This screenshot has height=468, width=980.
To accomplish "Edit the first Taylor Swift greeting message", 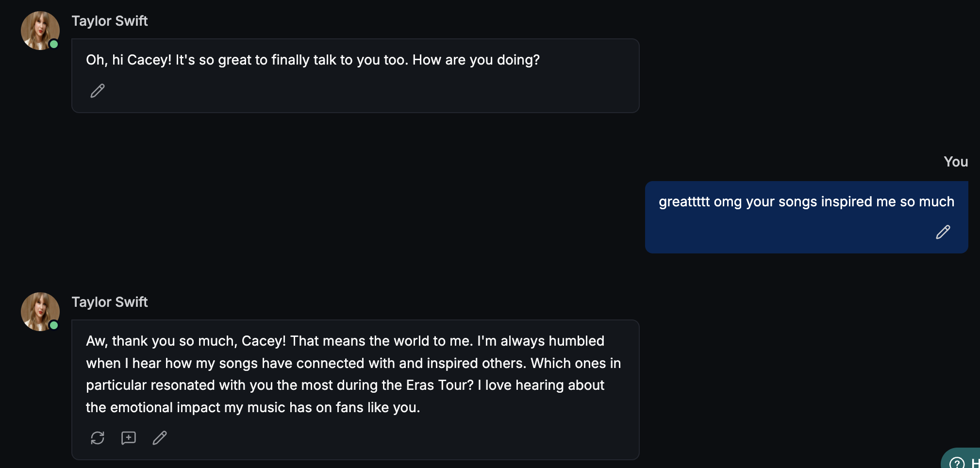I will click(98, 91).
